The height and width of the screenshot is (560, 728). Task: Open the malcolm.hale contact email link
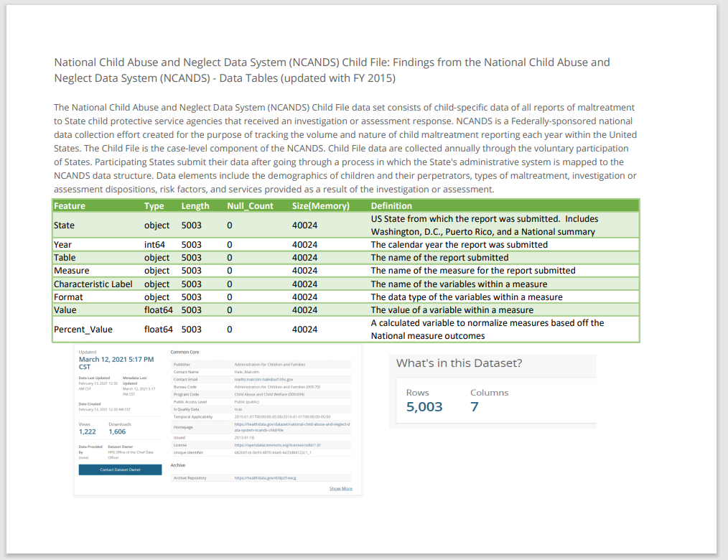click(x=263, y=379)
